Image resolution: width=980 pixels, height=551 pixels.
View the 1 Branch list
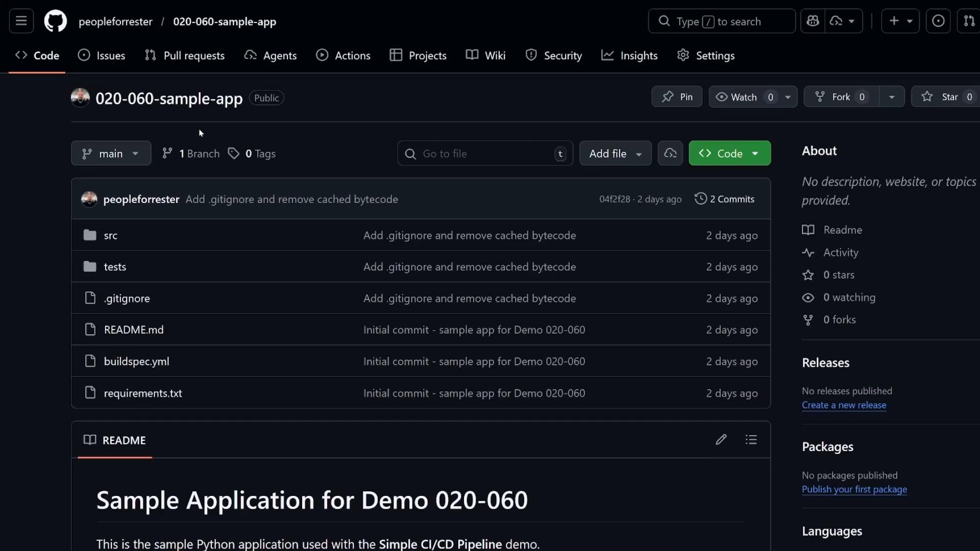pyautogui.click(x=191, y=153)
